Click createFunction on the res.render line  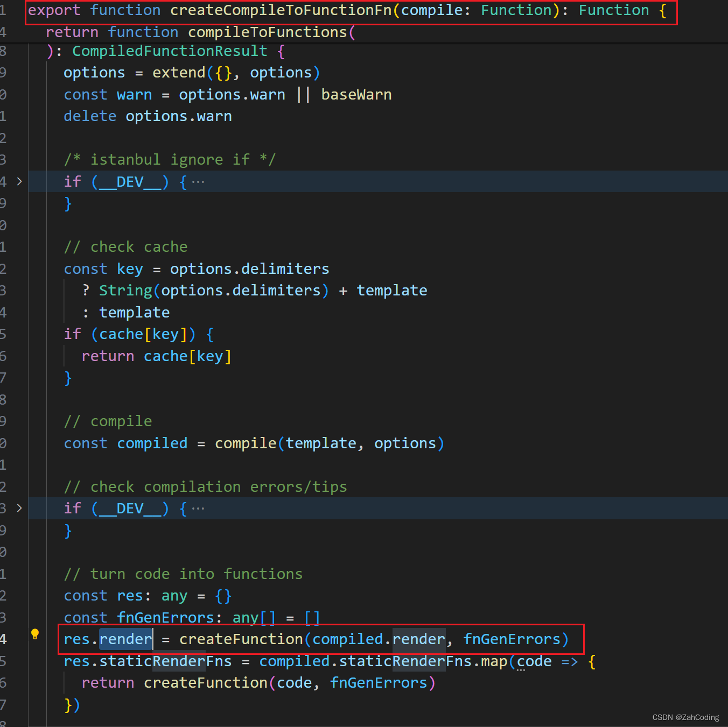coord(241,639)
